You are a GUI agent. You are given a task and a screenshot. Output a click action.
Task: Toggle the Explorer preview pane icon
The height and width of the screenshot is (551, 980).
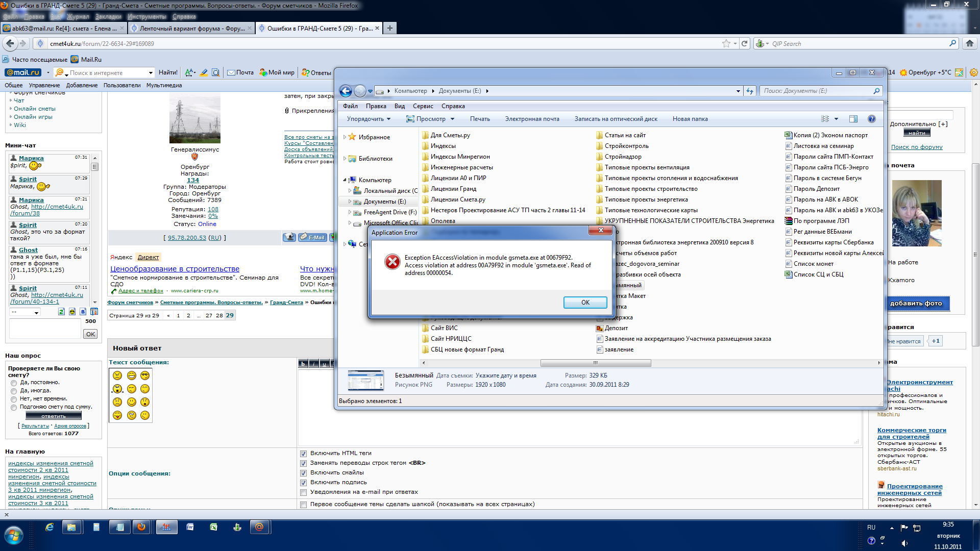click(x=853, y=119)
